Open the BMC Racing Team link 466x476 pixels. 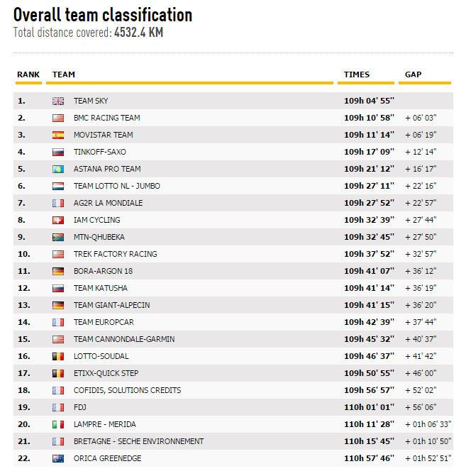[x=106, y=118]
